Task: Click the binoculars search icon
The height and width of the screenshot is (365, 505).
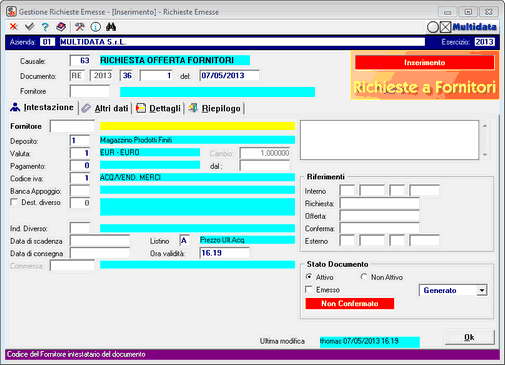Action: 111,27
